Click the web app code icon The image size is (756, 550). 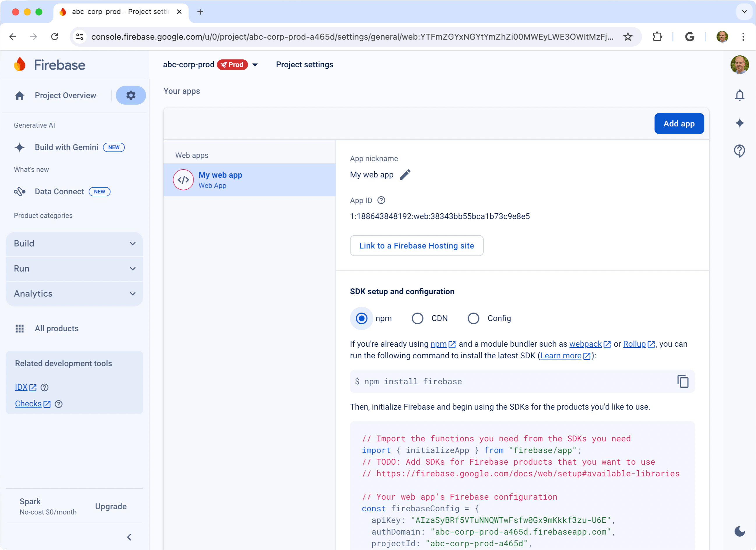coord(183,180)
